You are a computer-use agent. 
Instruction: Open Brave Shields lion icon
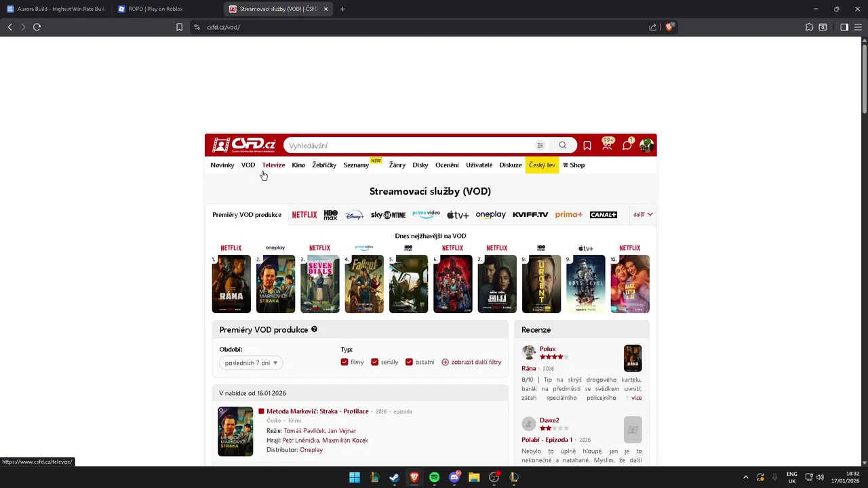(x=669, y=27)
